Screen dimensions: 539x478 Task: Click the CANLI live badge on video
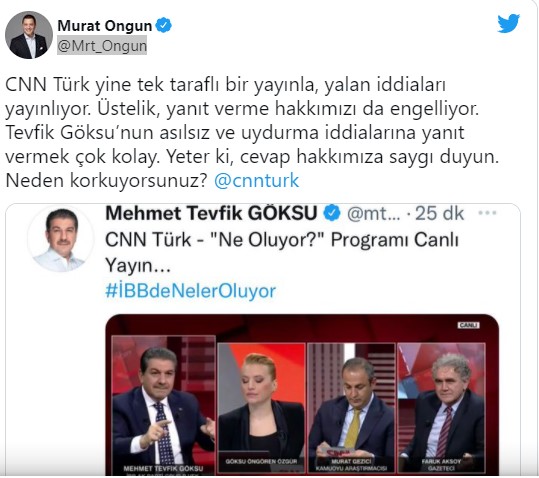(x=468, y=325)
